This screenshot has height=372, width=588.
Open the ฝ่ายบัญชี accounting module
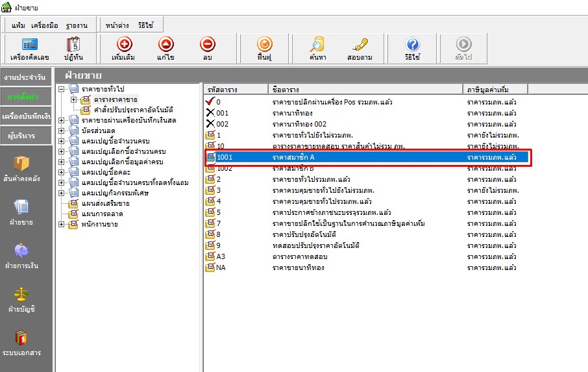point(26,299)
